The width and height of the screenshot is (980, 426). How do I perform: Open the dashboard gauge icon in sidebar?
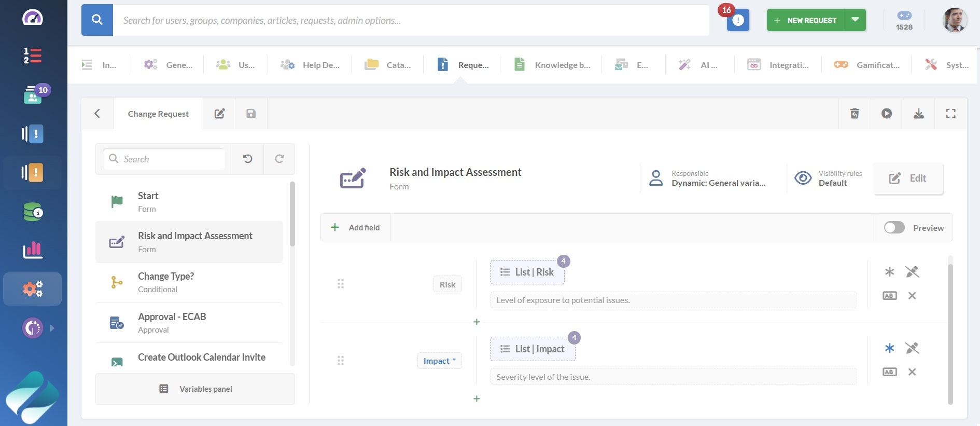33,18
